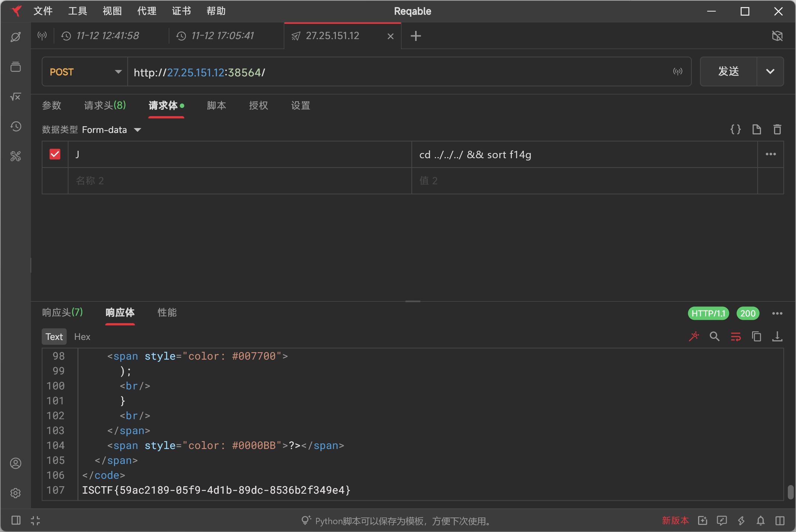Open the POST method dropdown
This screenshot has height=532, width=796.
85,72
